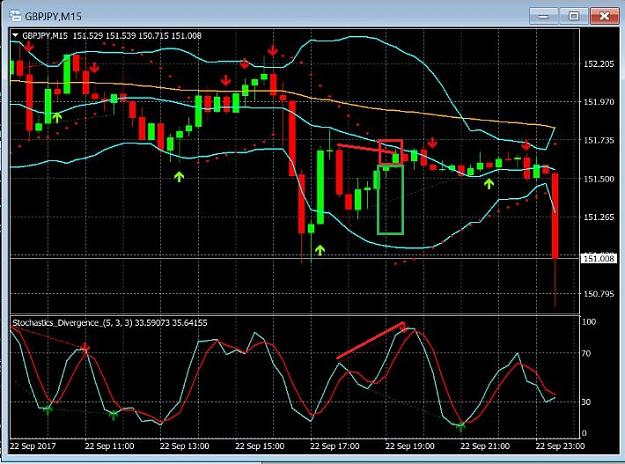Click the green buy arrow below the 17:00 candle
This screenshot has width=625, height=464.
point(320,250)
